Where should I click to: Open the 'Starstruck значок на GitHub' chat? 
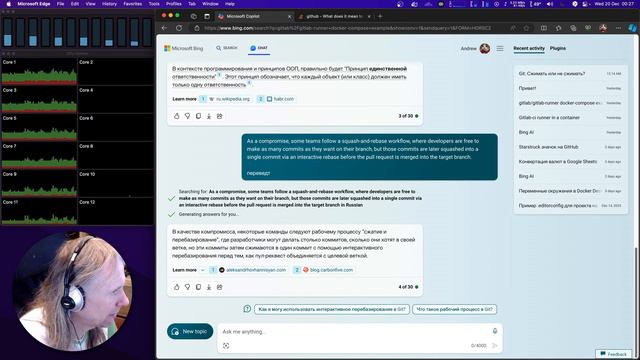coord(570,147)
